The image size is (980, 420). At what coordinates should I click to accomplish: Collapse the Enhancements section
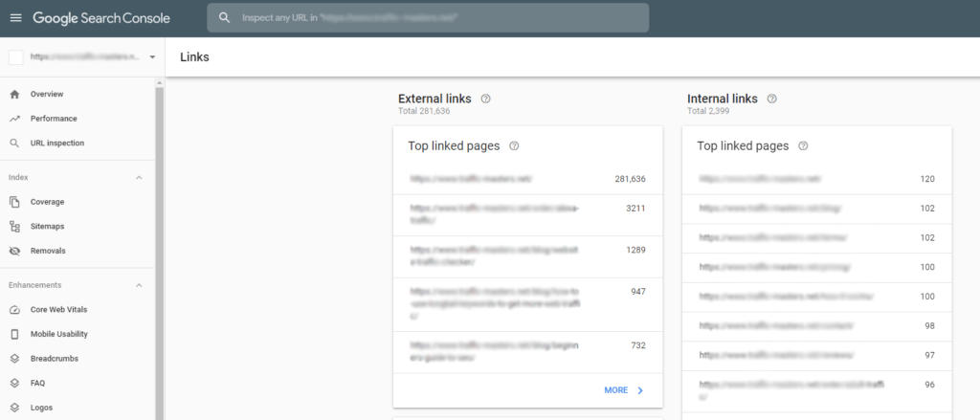pyautogui.click(x=140, y=285)
